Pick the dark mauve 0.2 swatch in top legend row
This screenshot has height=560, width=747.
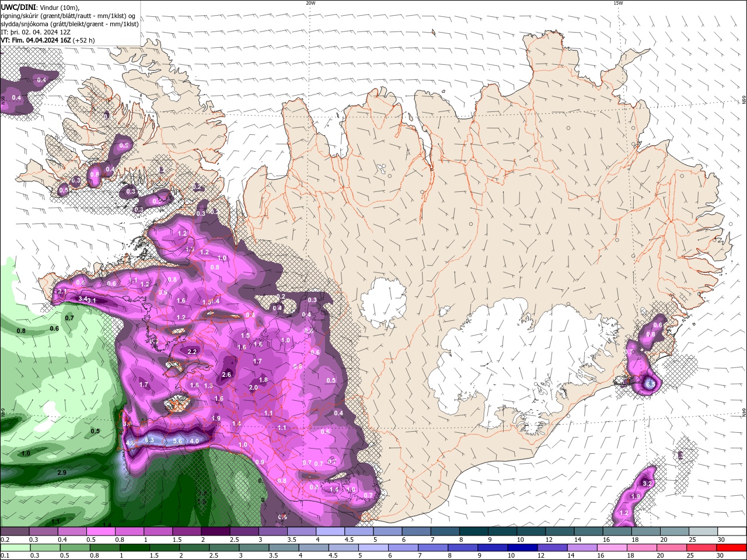click(14, 531)
